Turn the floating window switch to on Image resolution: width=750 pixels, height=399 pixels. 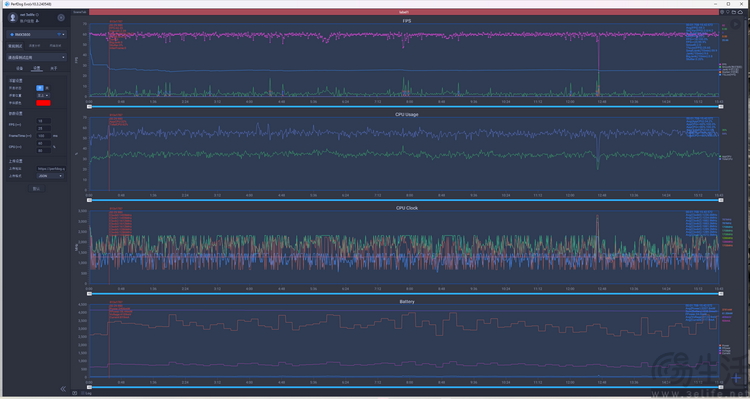tap(40, 88)
